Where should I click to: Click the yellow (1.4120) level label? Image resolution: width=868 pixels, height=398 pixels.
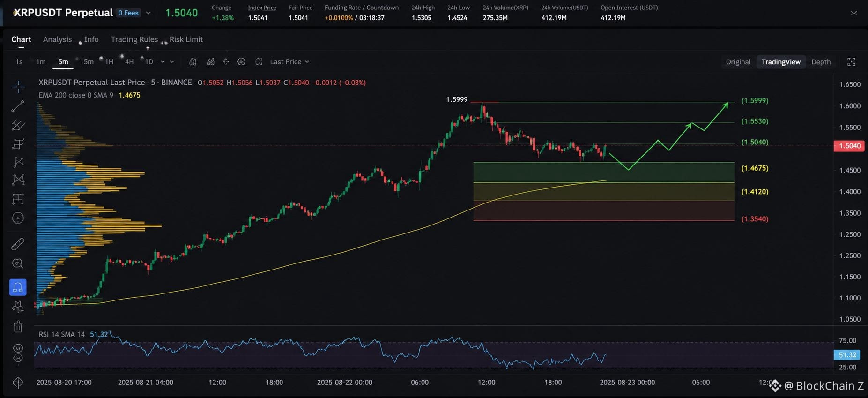coord(755,191)
